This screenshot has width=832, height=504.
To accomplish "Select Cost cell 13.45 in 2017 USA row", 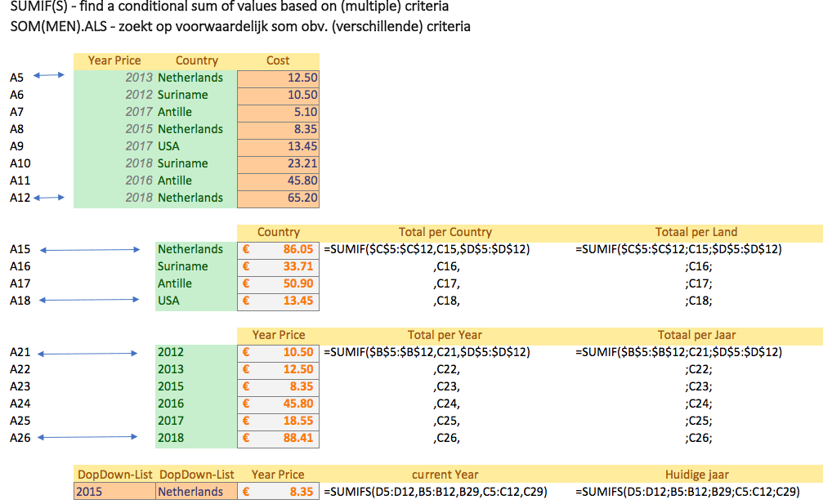I will tap(278, 146).
